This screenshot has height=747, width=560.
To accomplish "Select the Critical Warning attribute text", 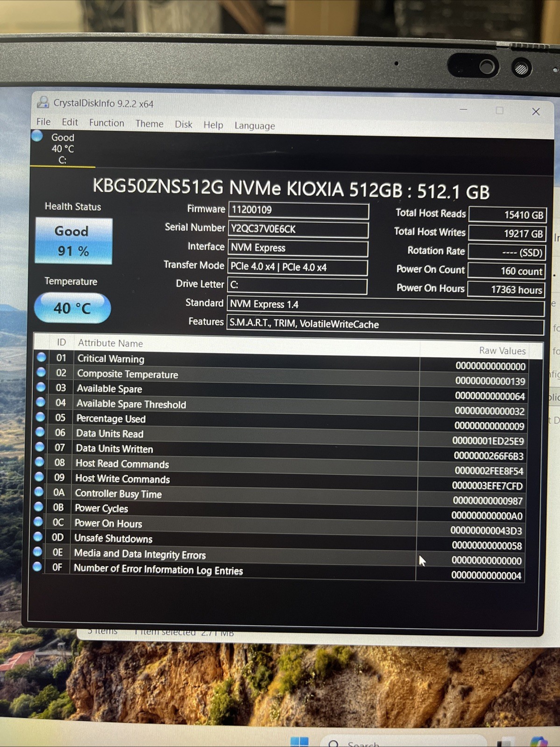I will 111,359.
